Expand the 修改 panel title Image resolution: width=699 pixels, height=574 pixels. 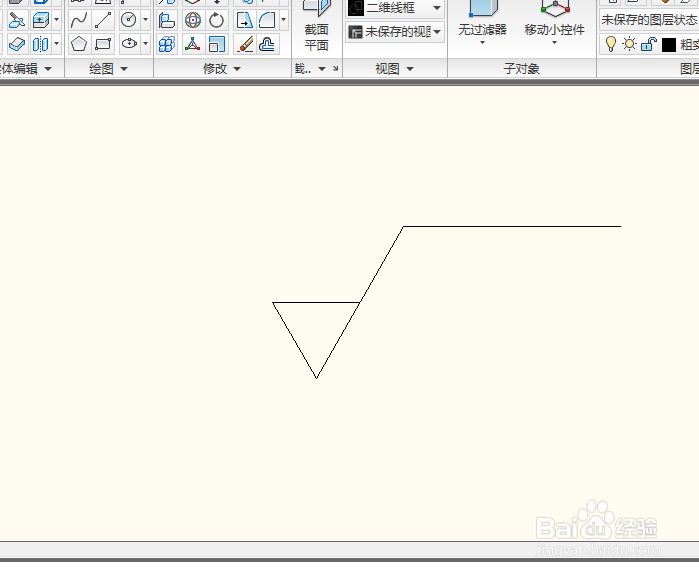click(x=222, y=69)
